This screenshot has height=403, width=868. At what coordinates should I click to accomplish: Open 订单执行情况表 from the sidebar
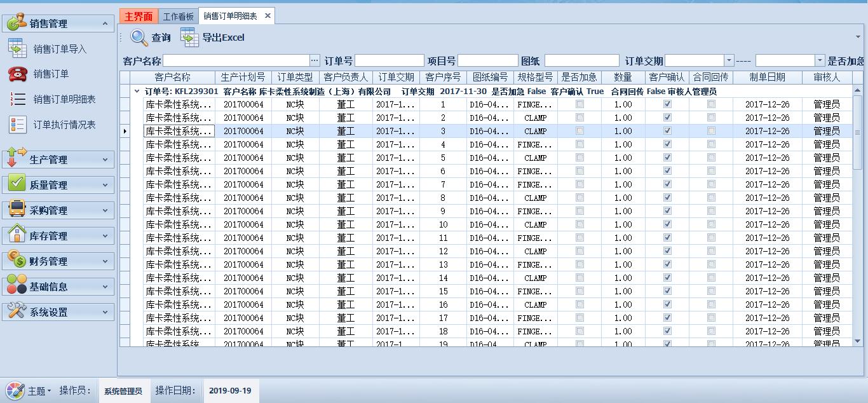tap(64, 125)
